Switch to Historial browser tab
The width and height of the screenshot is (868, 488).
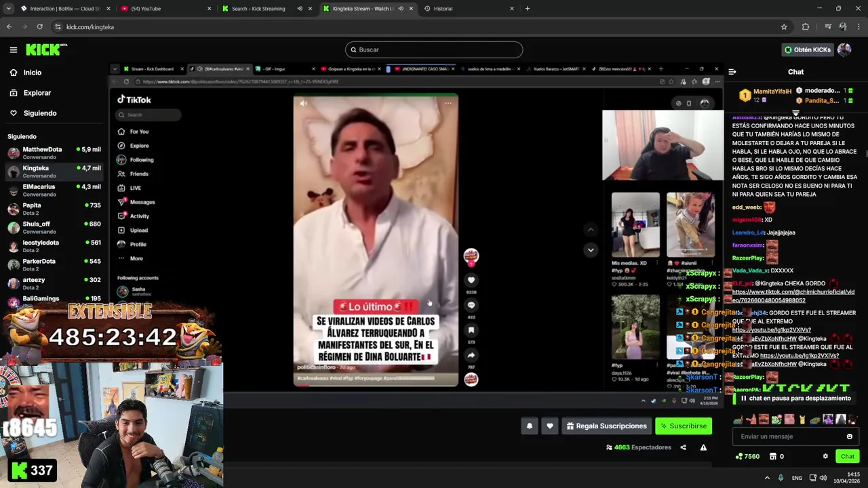coord(468,9)
